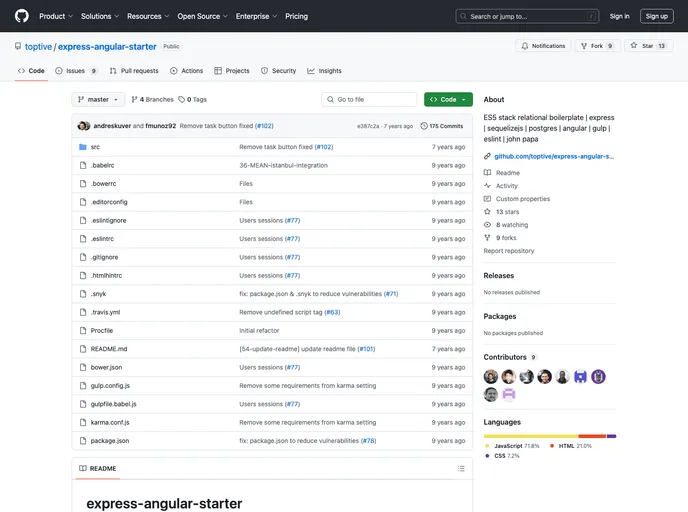Click the fork icon in Fork button
Viewport: 688px width, 512px height.
584,46
